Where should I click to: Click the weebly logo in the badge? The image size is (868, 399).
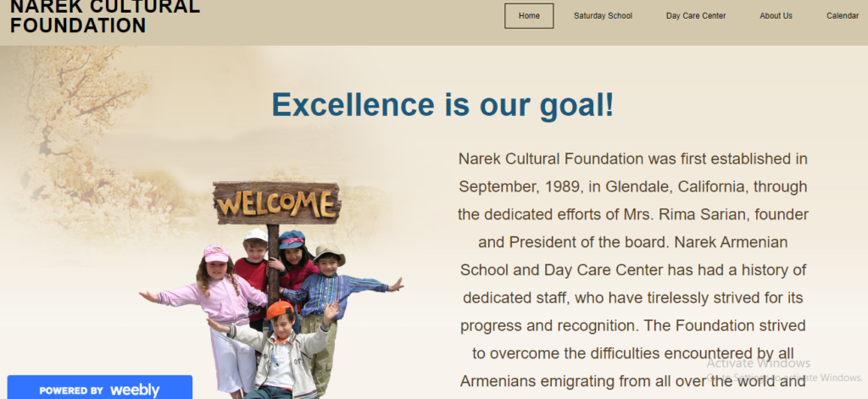point(135,390)
